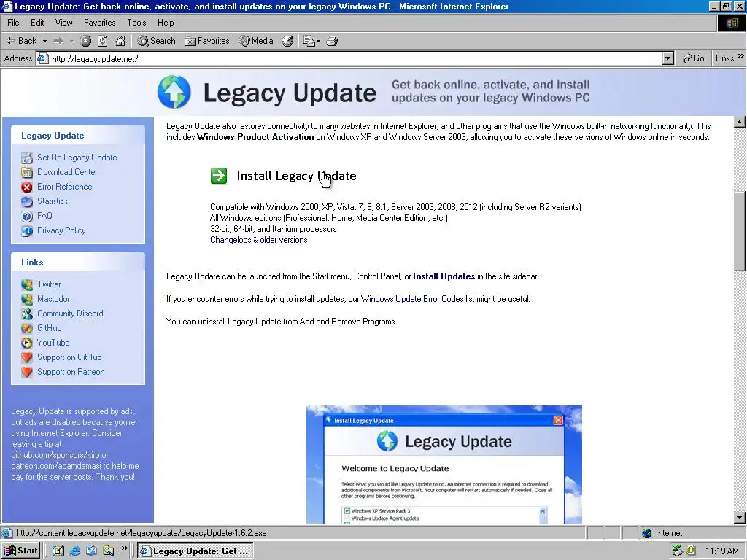Click the installer screenshot thumbnail
This screenshot has height=560, width=747.
coord(444,464)
